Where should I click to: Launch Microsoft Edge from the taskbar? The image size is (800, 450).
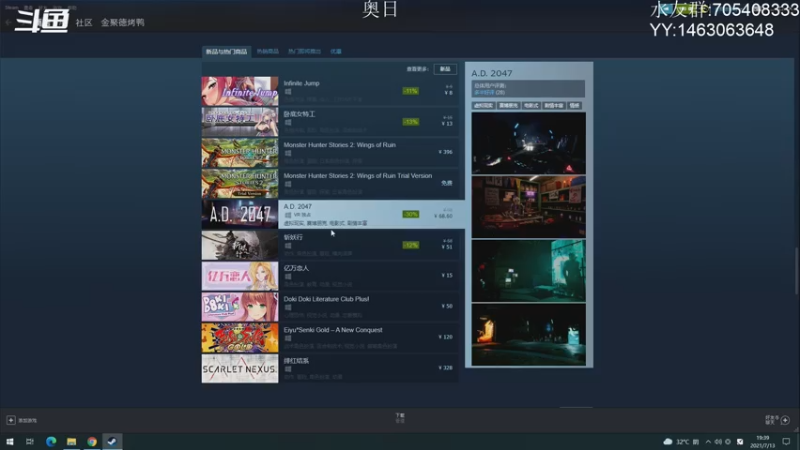click(x=51, y=441)
